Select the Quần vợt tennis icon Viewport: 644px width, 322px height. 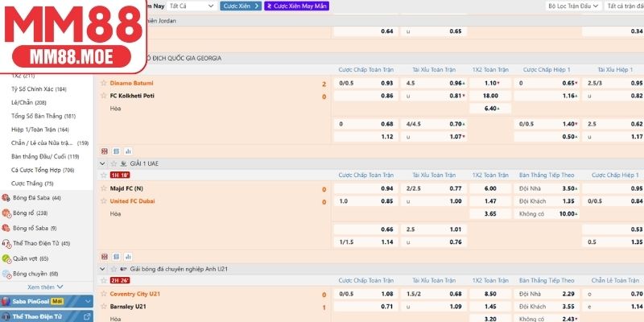point(6,258)
